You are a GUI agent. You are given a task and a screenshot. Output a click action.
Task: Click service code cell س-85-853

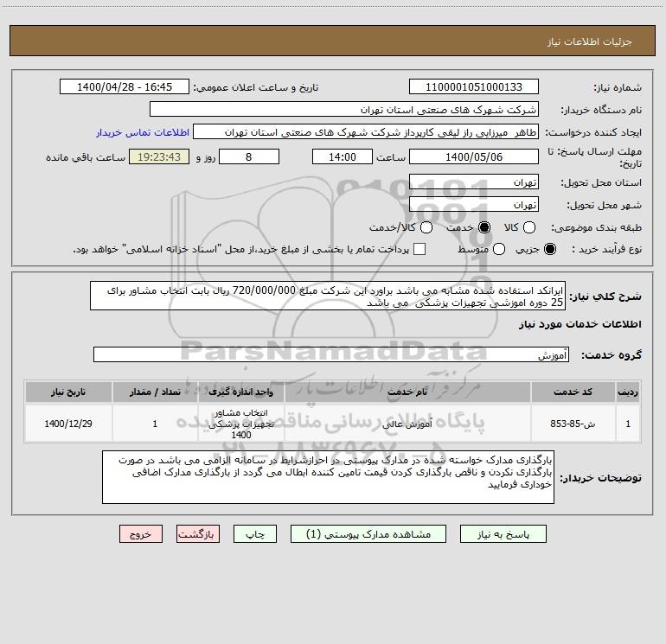point(573,424)
